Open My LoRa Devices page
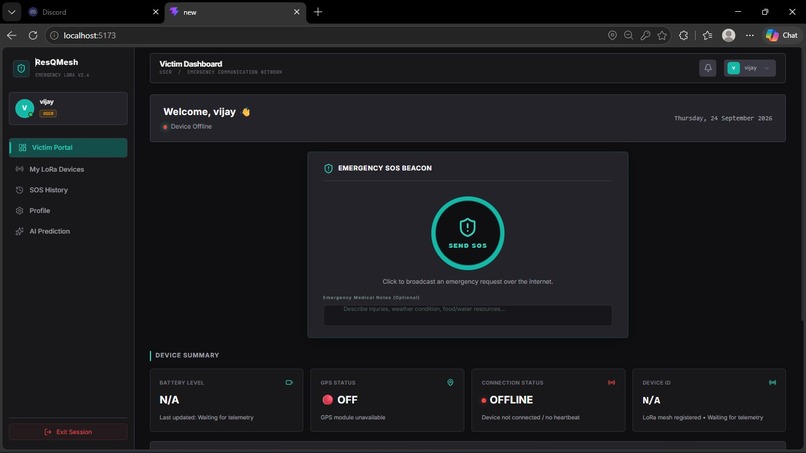Image resolution: width=806 pixels, height=453 pixels. 68,169
